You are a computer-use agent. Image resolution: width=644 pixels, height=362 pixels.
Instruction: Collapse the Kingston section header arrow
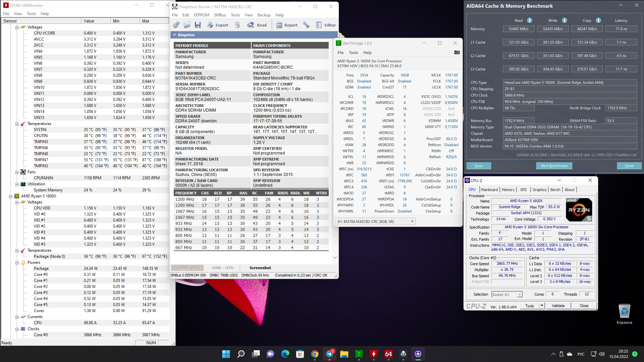tap(174, 35)
